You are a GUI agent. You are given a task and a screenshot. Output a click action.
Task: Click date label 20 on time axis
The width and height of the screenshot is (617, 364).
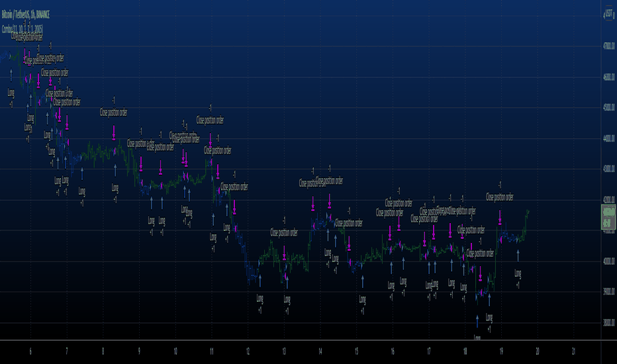point(538,351)
